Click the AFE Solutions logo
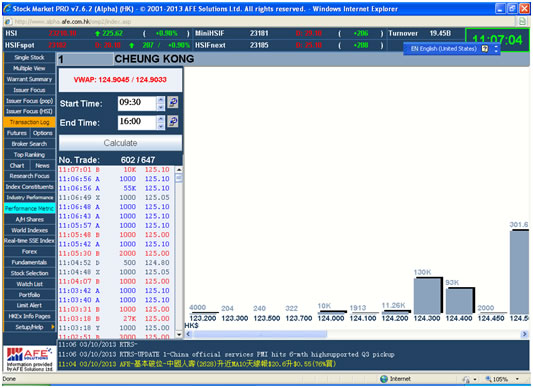The image size is (533, 388). click(29, 359)
